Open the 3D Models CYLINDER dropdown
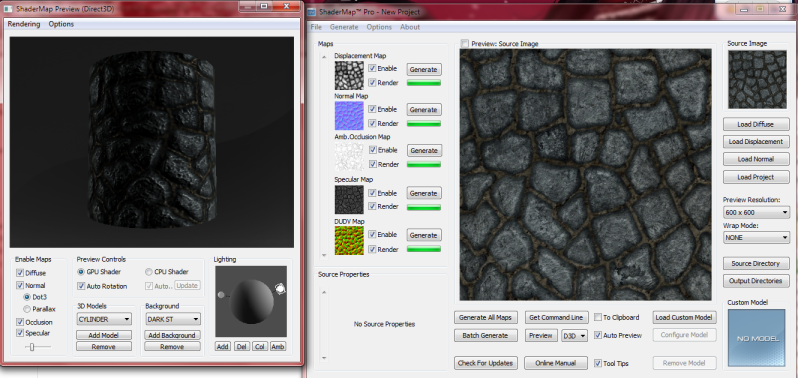Image resolution: width=798 pixels, height=378 pixels. 104,319
